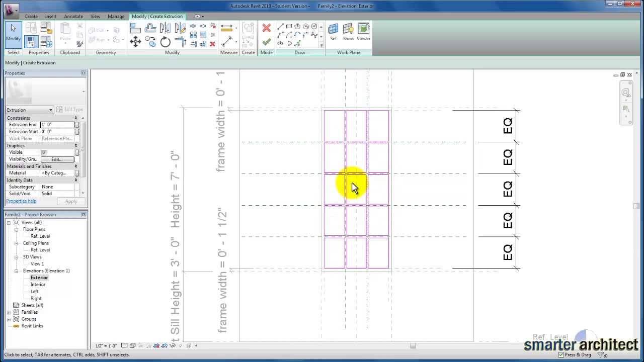The image size is (644, 362).
Task: Choose the Ellipse draw tool
Action: click(x=280, y=43)
